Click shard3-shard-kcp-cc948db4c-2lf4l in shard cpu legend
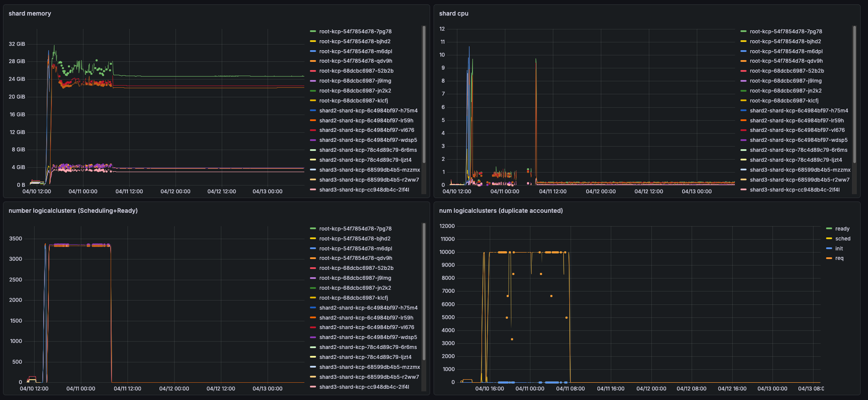Screen dimensions: 868x400 (x=795, y=190)
